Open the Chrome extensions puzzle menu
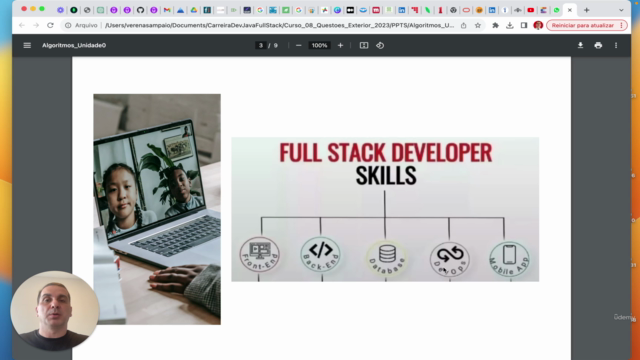 pos(496,25)
